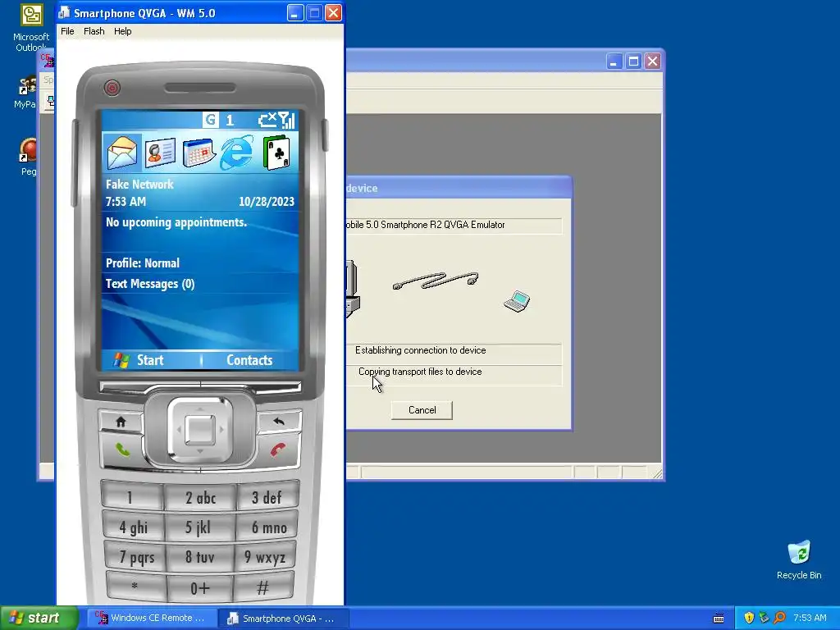Click the 7 pqrs key

pyautogui.click(x=135, y=557)
